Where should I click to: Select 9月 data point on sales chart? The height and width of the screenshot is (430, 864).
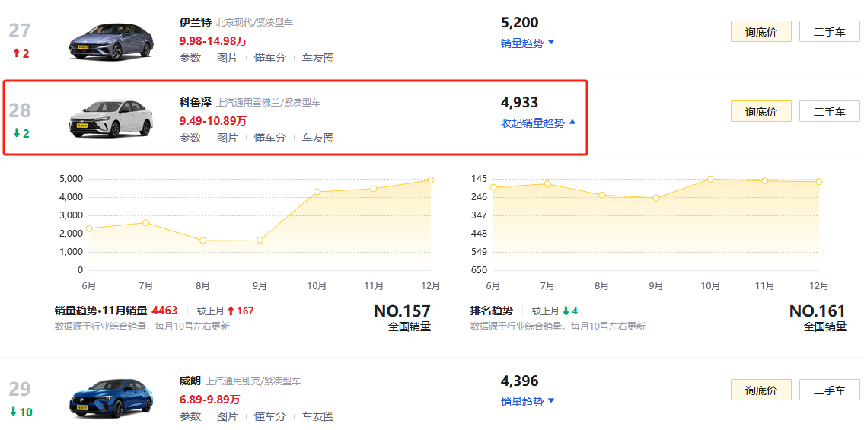coord(260,240)
